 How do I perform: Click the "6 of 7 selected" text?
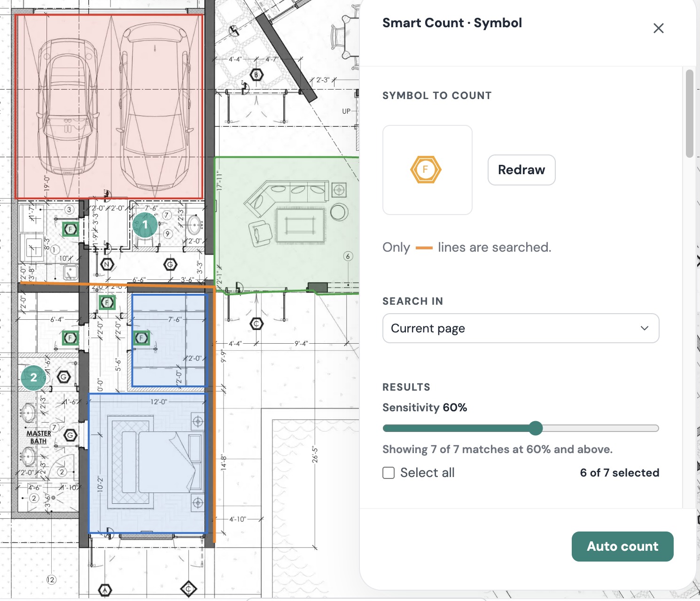tap(620, 473)
